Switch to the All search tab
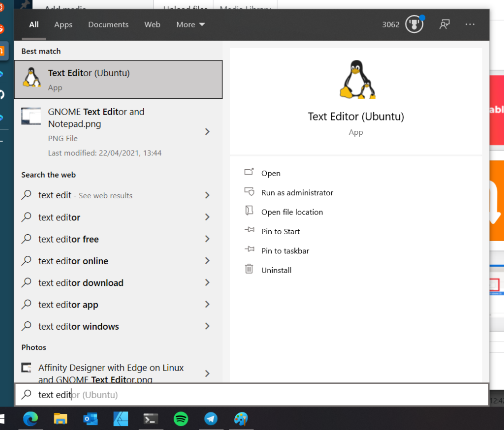 (x=34, y=25)
